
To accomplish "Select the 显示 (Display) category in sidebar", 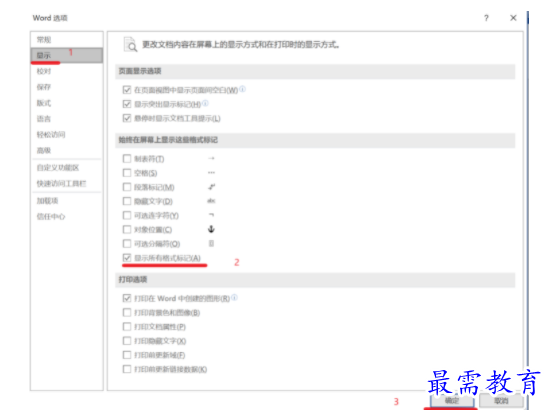I will (x=67, y=55).
